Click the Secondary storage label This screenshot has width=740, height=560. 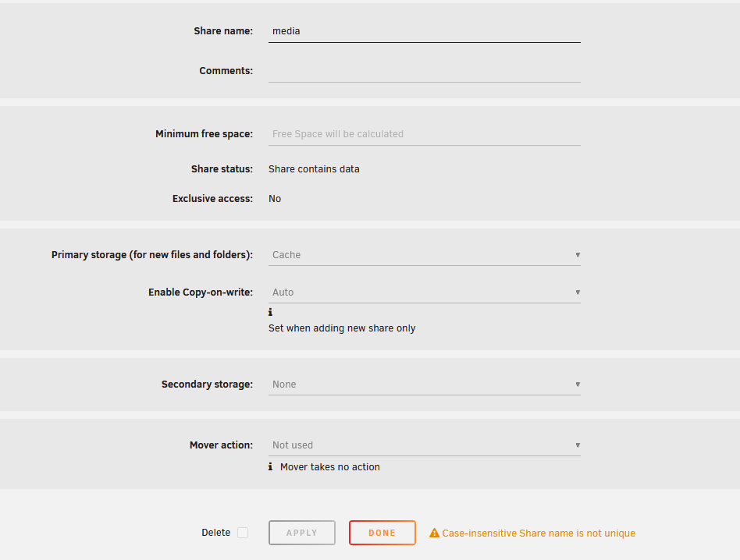click(x=207, y=385)
